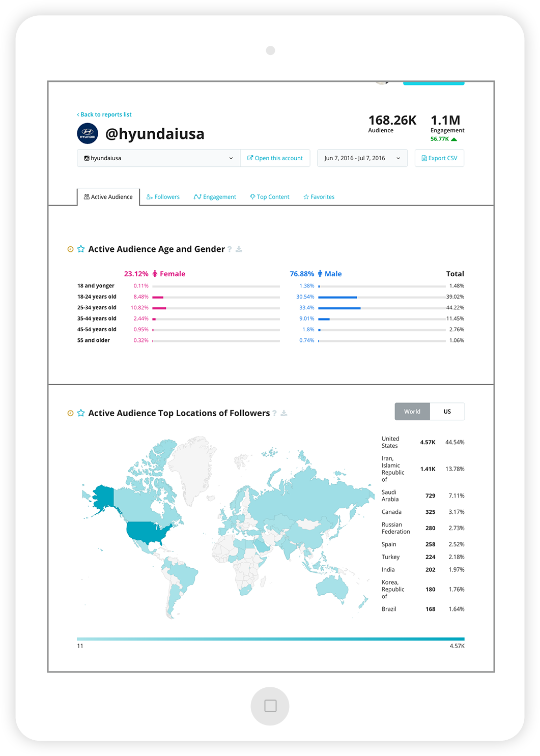Viewport: 540px width, 756px height.
Task: Click the 25-34 male percentage bar
Action: coord(382,308)
